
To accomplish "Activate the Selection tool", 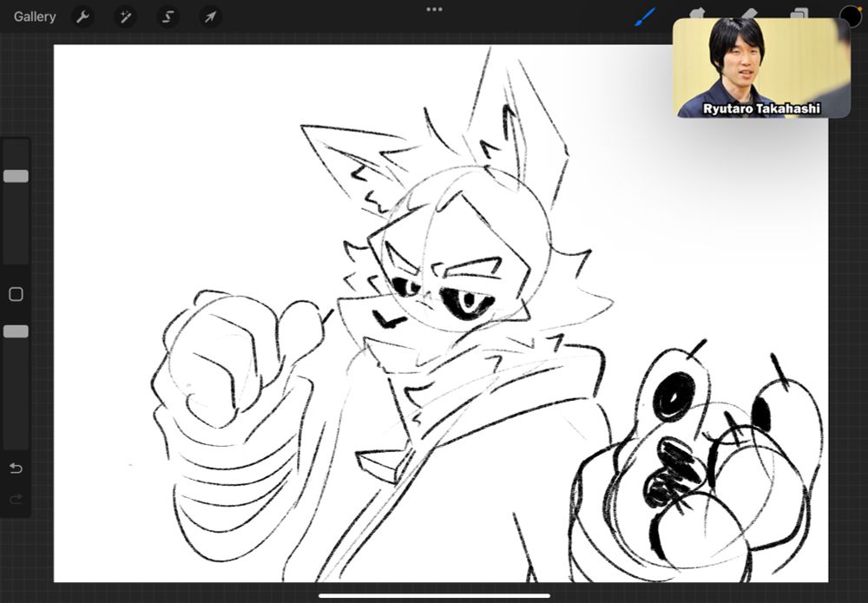I will 168,17.
